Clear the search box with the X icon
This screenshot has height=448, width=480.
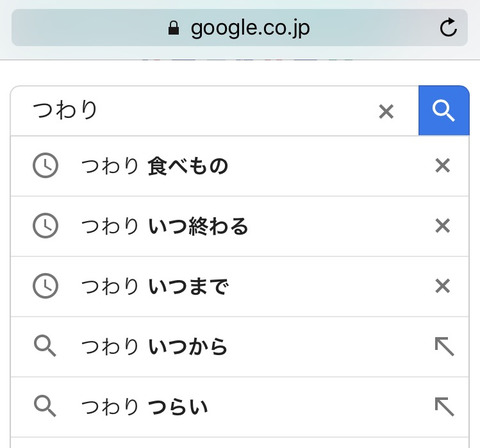point(386,111)
